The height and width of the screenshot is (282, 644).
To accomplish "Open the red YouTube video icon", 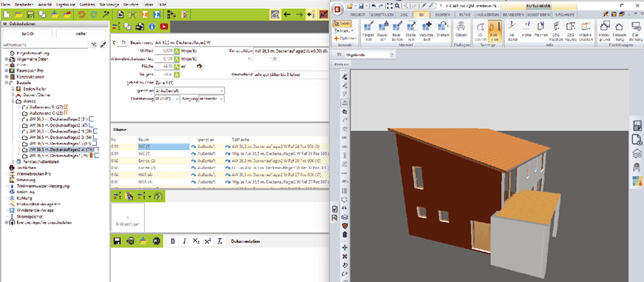I will [164, 27].
